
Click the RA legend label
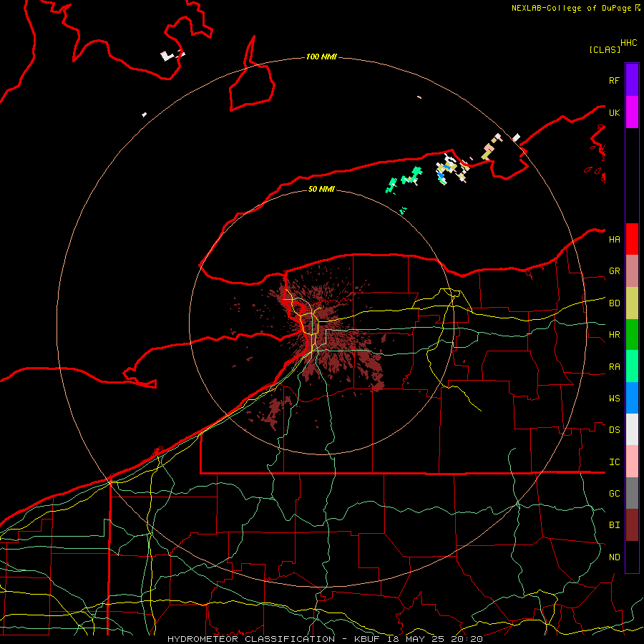614,367
